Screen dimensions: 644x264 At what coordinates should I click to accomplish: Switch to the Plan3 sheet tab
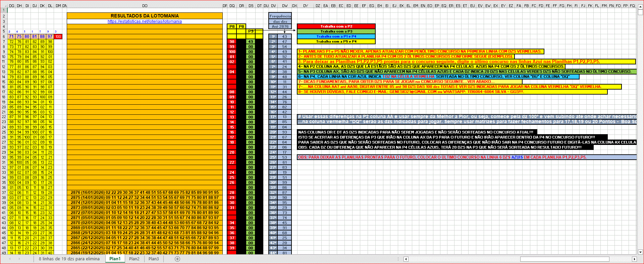point(154,259)
